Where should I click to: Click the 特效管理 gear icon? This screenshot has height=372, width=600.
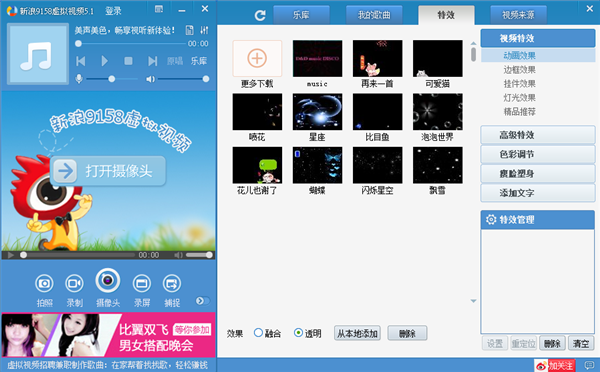click(491, 220)
